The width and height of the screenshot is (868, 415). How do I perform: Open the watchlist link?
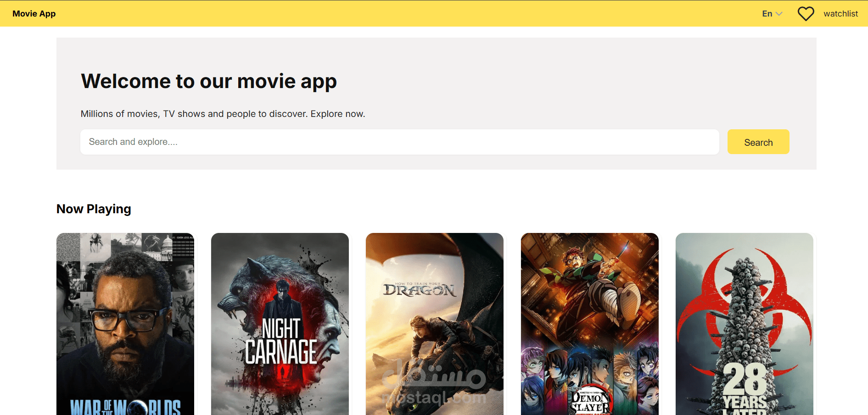pos(840,14)
